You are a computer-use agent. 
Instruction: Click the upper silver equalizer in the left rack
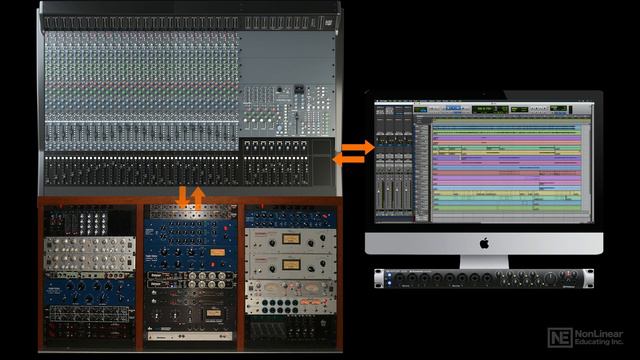click(x=89, y=244)
